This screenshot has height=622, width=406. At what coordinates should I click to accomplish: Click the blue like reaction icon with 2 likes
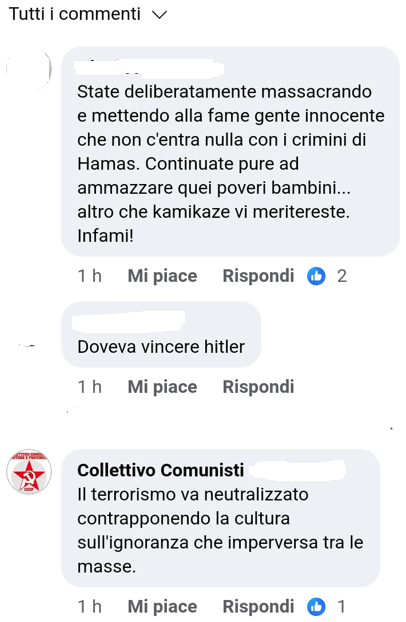point(316,276)
